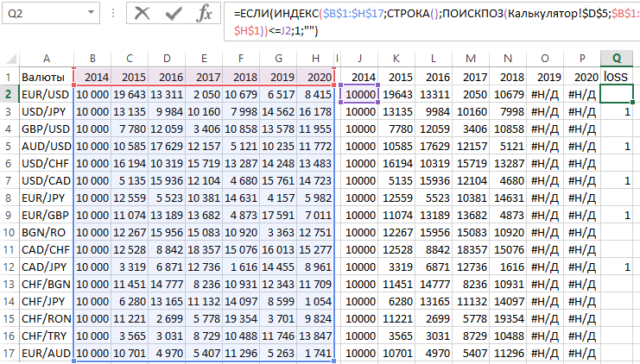Select the CAD/CHF cell
Image resolution: width=640 pixels, height=364 pixels.
47,249
